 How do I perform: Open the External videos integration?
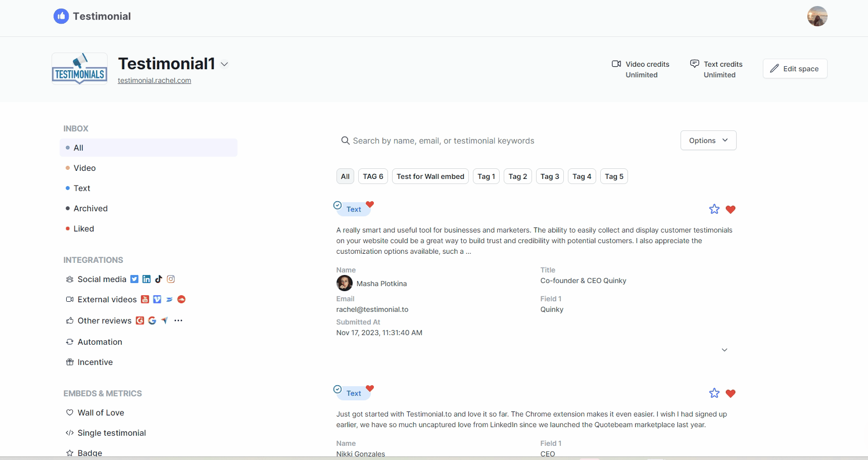point(107,299)
